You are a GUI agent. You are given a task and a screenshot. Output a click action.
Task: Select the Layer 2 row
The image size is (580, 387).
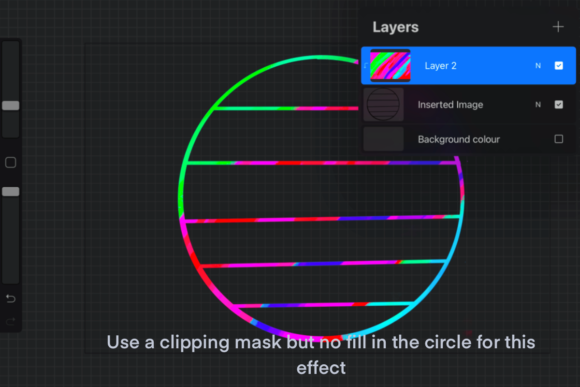click(468, 65)
